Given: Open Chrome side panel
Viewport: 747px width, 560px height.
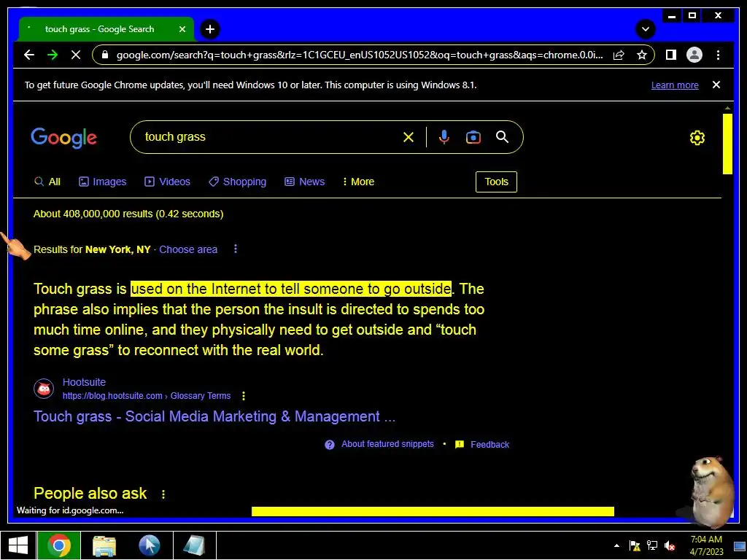Looking at the screenshot, I should pos(671,55).
